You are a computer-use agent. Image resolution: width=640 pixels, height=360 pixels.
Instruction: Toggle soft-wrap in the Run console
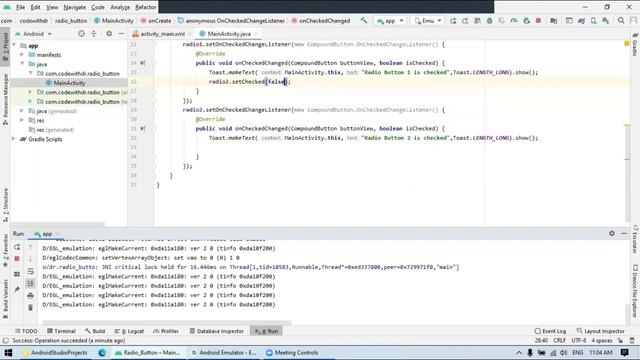pos(31,271)
